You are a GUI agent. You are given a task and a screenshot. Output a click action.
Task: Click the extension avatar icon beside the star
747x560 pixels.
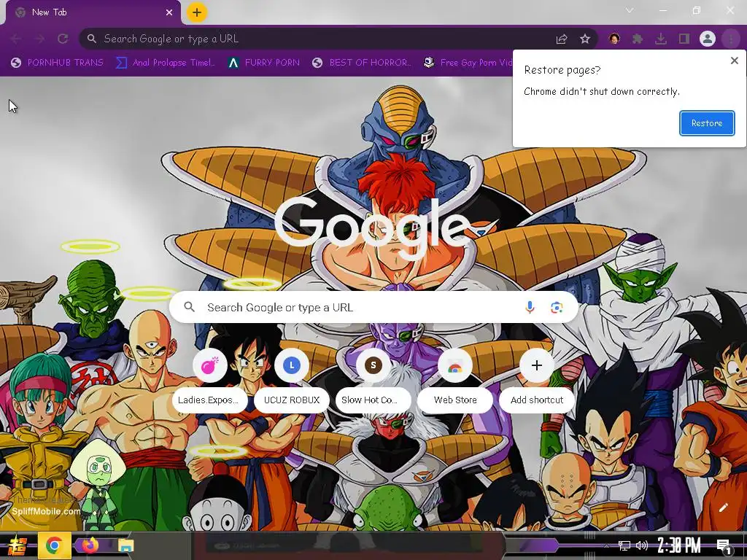coord(614,39)
